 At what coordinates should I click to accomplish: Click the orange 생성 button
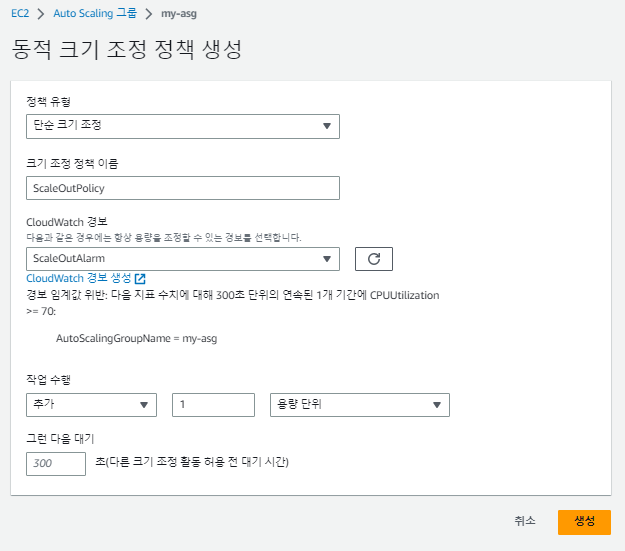pyautogui.click(x=584, y=522)
